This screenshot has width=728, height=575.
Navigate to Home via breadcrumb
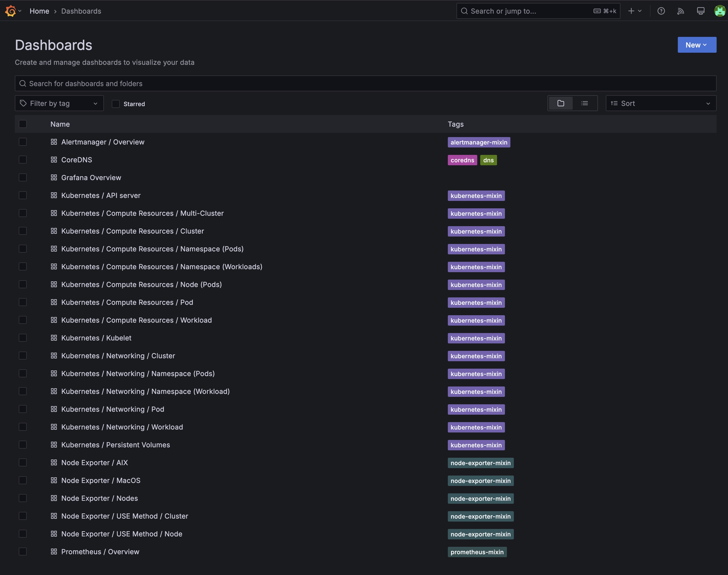(39, 11)
